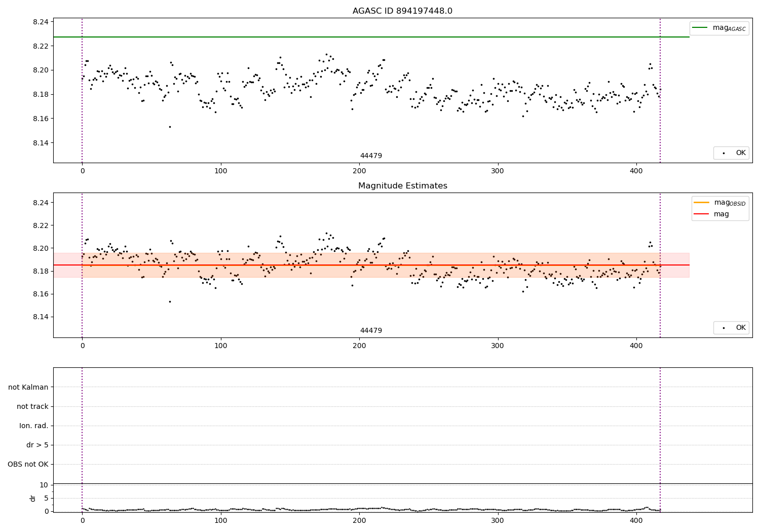Click the "44479" label in Magnitude Estimates plot
Image resolution: width=760 pixels, height=532 pixels.
point(371,331)
